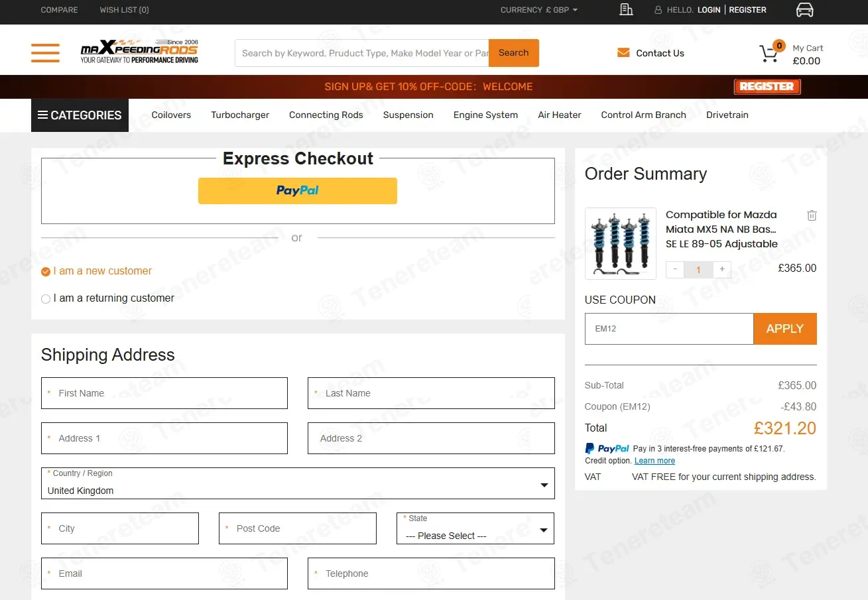
Task: Click the Email field
Action: point(164,573)
